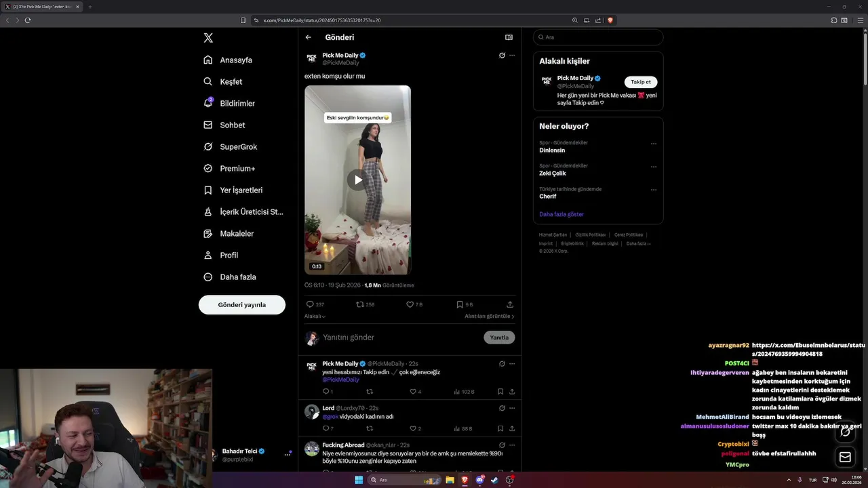Open the Hizmet Şartları footer link
Screen dimensions: 868x488
click(553, 235)
